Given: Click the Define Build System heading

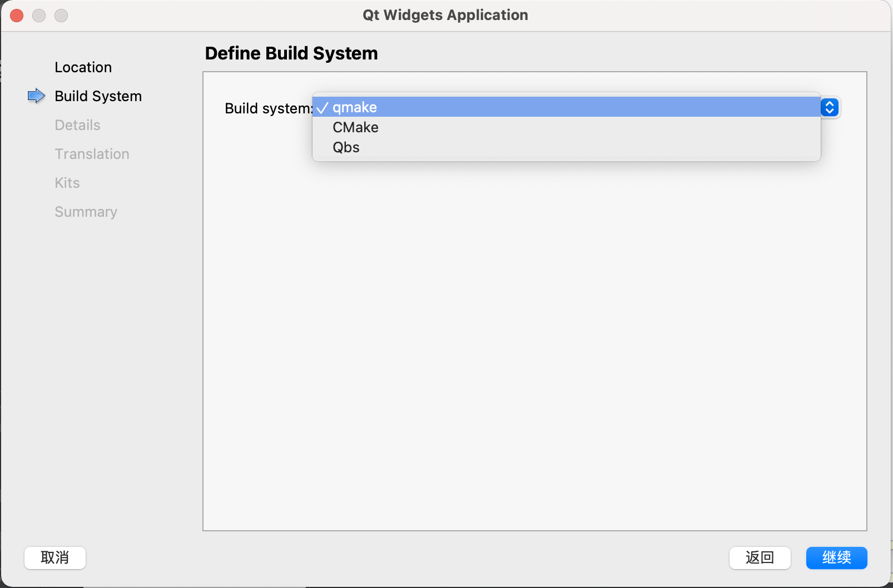Looking at the screenshot, I should (x=291, y=53).
